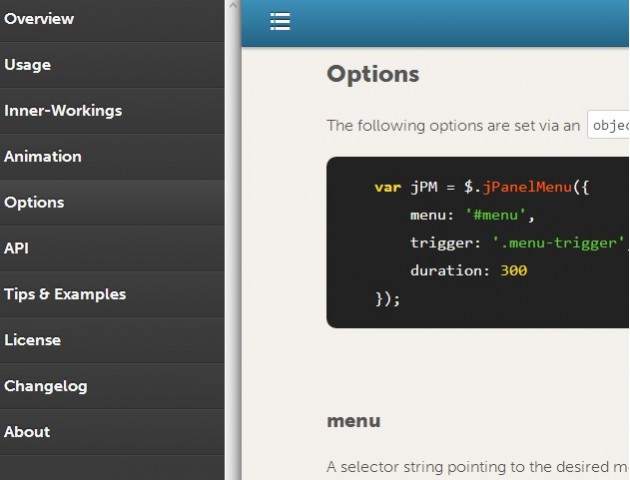Open the Changelog menu item
Screen dimensions: 630x480
click(46, 386)
